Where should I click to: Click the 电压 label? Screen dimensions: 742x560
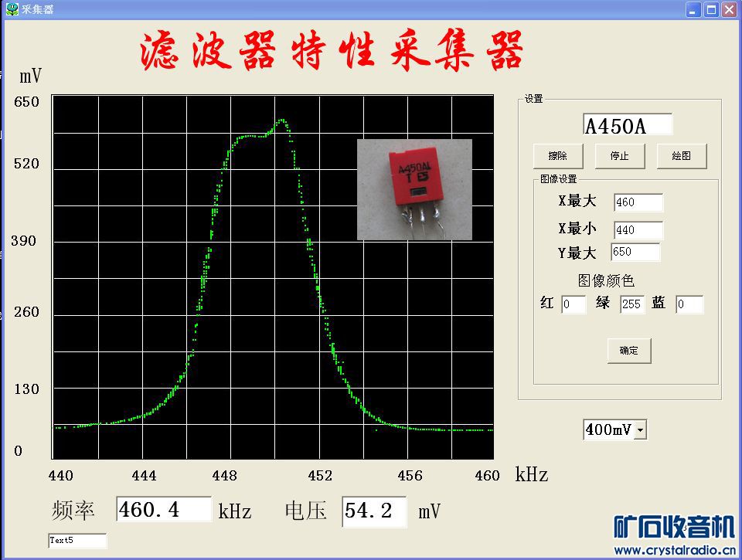point(306,511)
